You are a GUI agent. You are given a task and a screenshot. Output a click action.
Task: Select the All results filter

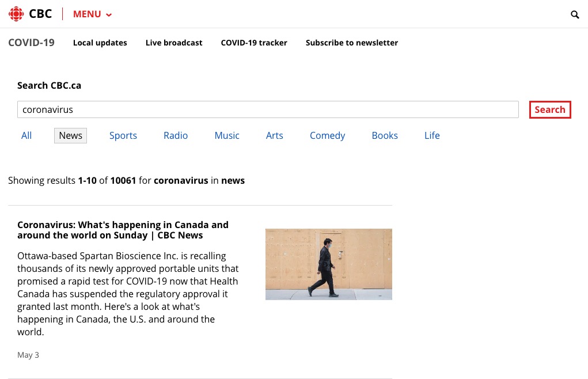pyautogui.click(x=26, y=135)
